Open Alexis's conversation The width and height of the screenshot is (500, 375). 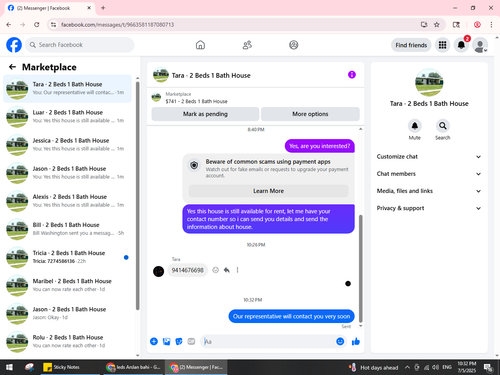[67, 201]
